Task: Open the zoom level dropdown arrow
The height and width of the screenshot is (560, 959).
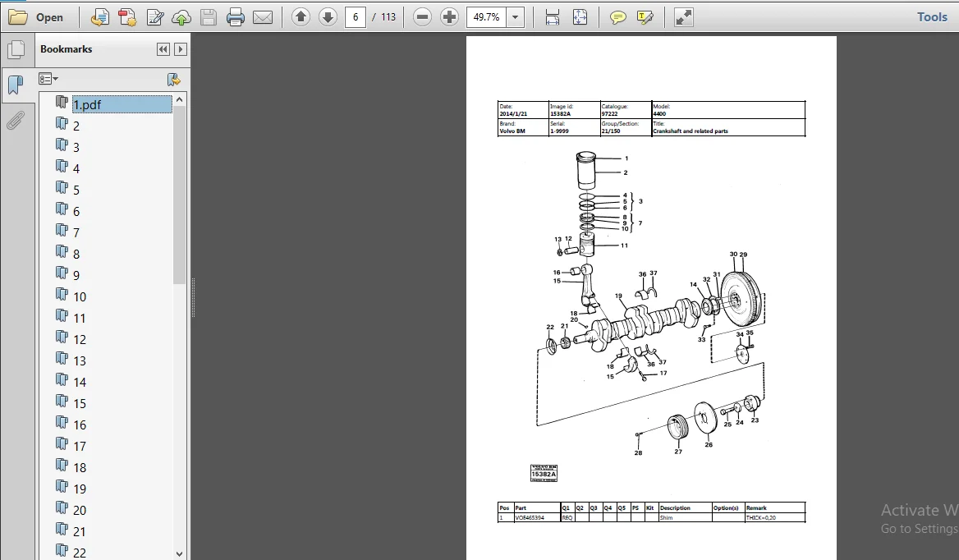Action: pos(516,17)
